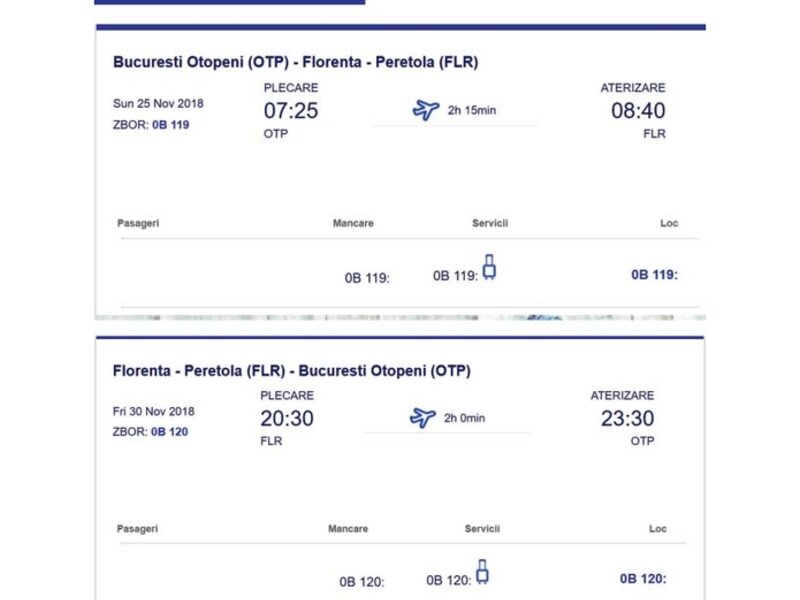Click the airplane icon beside 2h 0min
The height and width of the screenshot is (600, 800).
tap(423, 418)
